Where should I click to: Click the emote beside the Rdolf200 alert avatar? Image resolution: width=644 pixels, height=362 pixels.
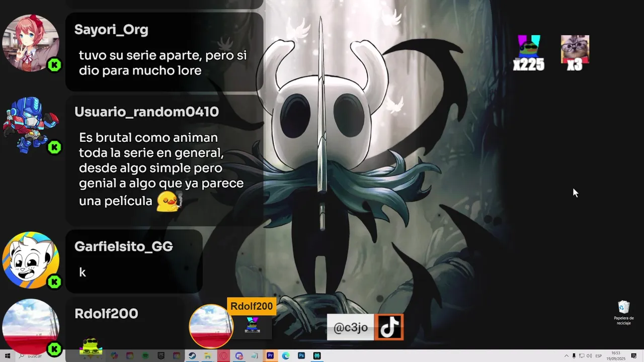click(x=252, y=325)
